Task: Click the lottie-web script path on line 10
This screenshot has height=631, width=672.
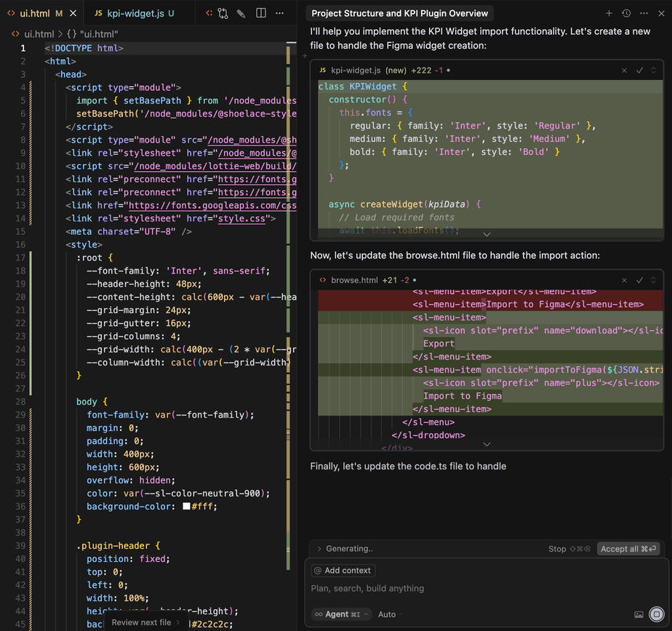Action: click(215, 166)
